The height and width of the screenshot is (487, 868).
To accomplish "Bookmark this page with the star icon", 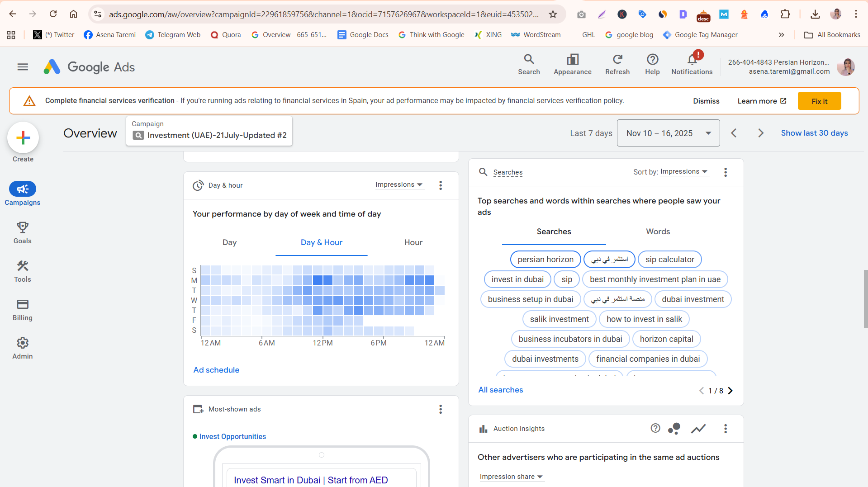I will (553, 14).
